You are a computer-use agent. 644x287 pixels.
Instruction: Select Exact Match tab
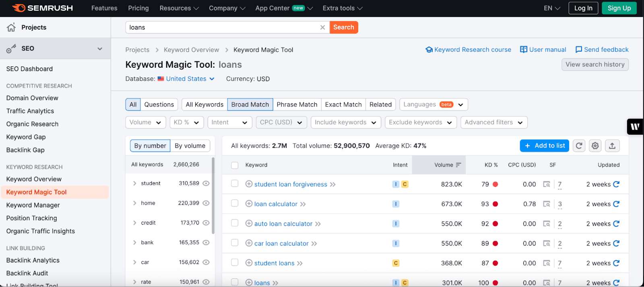click(343, 104)
